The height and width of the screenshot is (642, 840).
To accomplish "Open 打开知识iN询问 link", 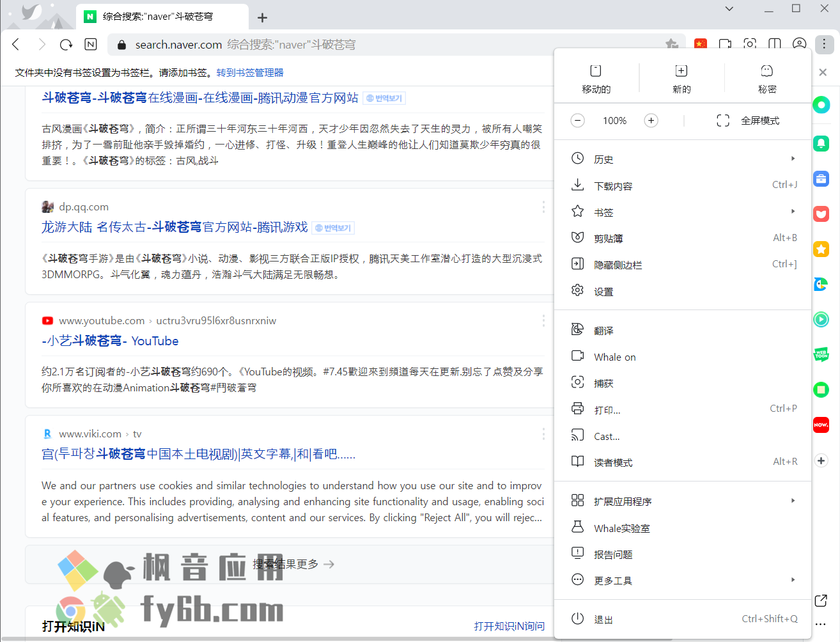I will [x=509, y=626].
